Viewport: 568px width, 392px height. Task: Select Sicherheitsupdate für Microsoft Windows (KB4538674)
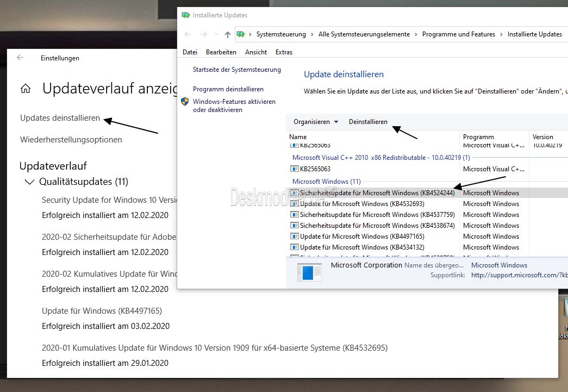tap(377, 226)
